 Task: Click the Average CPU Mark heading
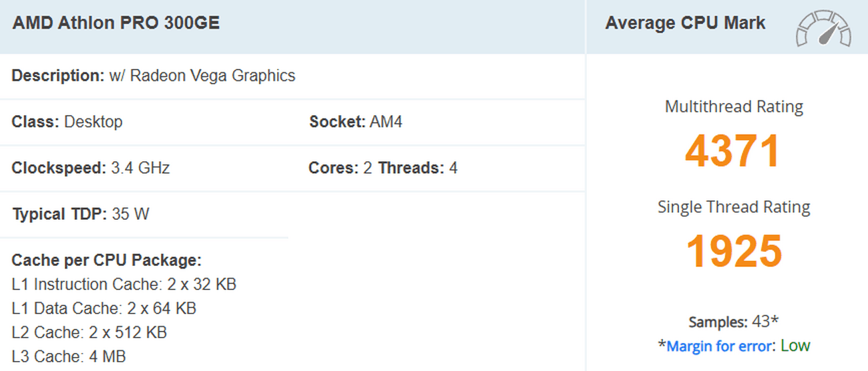coord(685,23)
